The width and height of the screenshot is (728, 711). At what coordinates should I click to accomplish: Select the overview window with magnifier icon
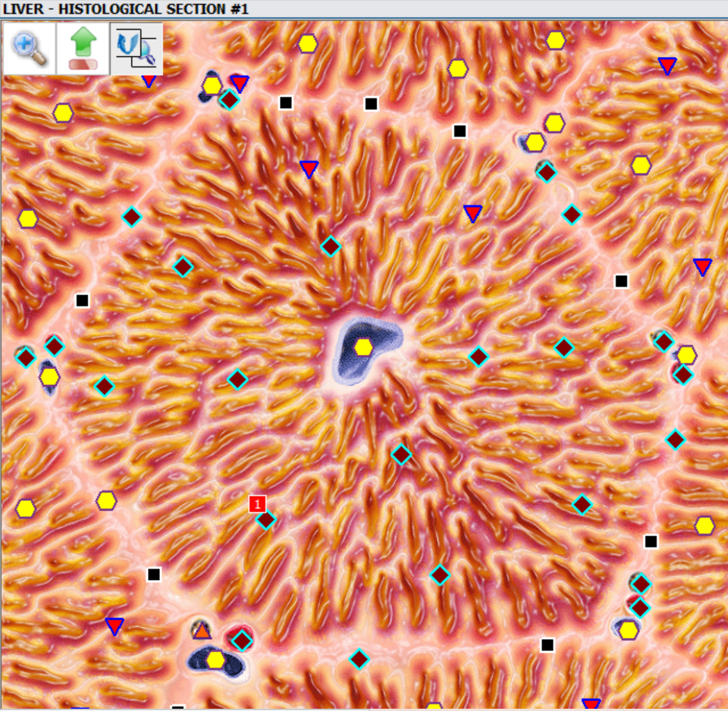click(136, 49)
